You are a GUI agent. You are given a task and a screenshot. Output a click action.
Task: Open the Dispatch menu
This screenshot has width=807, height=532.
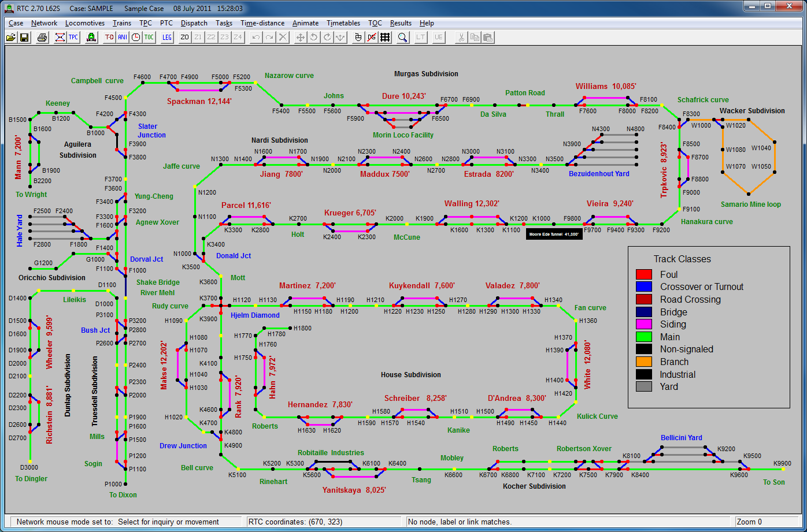tap(194, 23)
